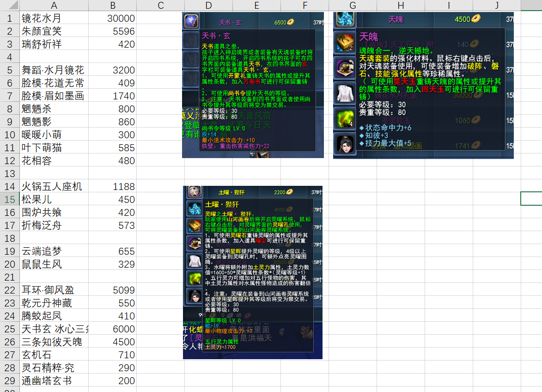Select the cell containing 围炉共飨

pos(54,212)
